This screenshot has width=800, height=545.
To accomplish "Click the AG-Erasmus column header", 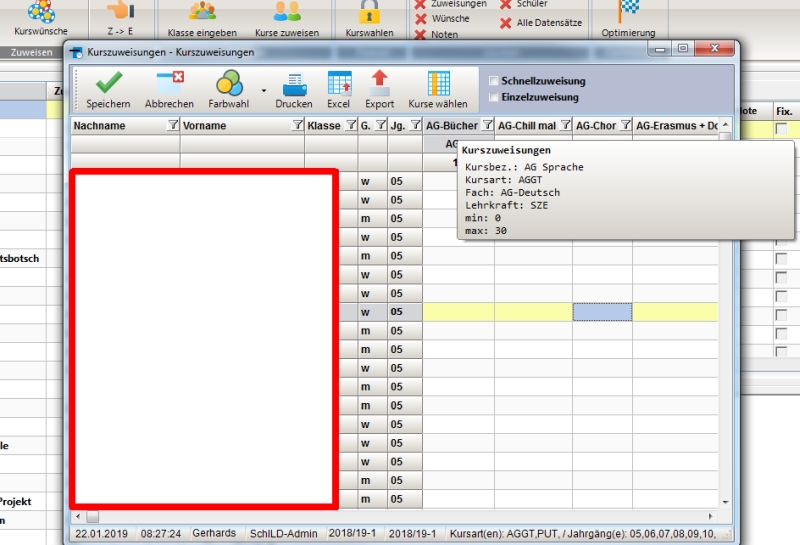I will 676,126.
